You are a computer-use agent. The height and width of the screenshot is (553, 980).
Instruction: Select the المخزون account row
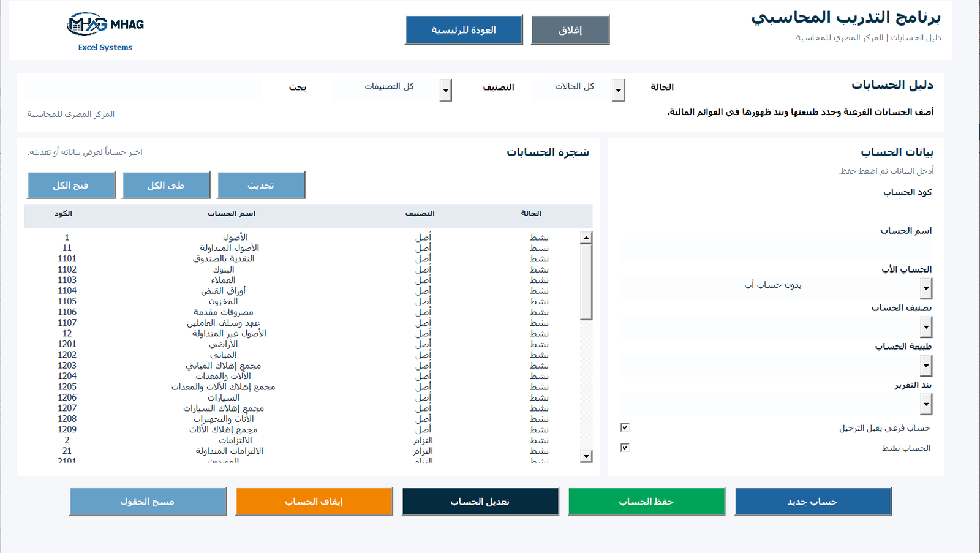(303, 302)
